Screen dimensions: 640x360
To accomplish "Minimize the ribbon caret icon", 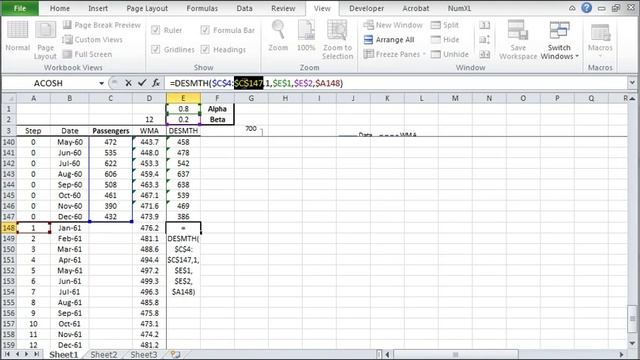I will pyautogui.click(x=572, y=8).
